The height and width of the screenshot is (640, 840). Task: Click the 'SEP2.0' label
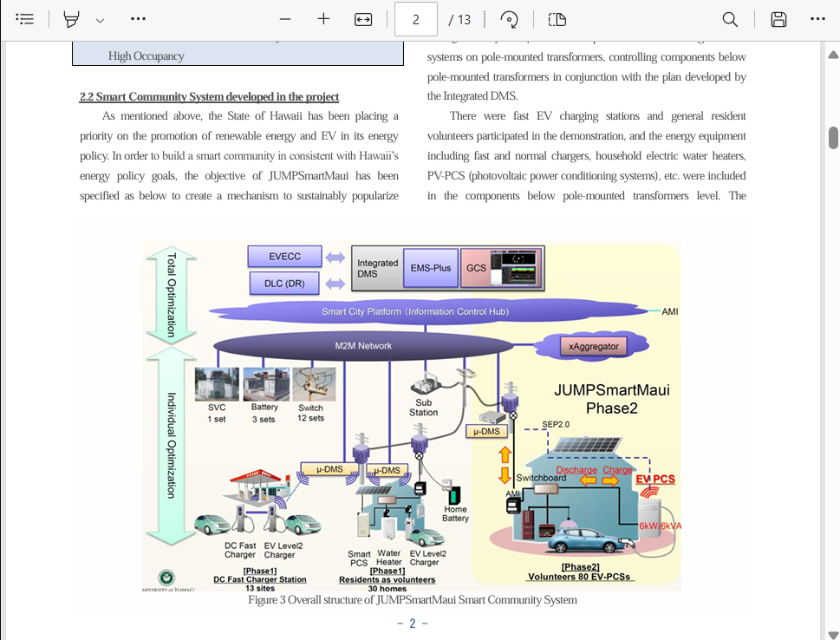(x=556, y=424)
